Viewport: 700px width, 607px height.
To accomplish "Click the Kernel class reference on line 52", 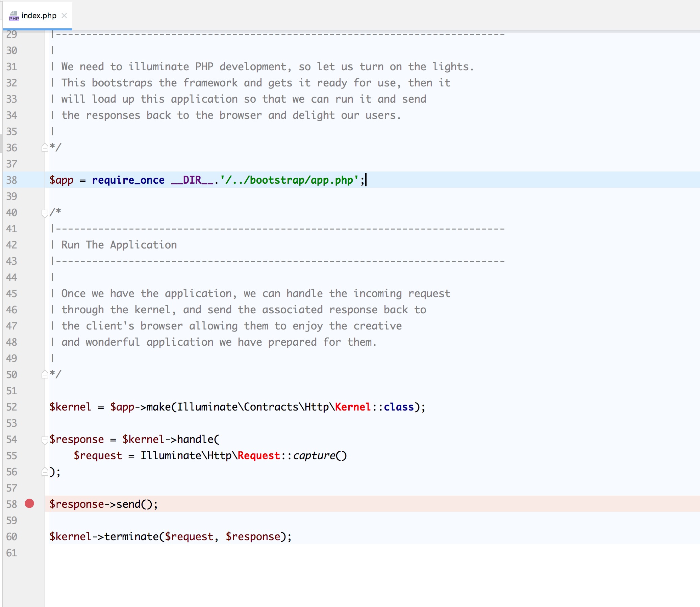I will (353, 407).
